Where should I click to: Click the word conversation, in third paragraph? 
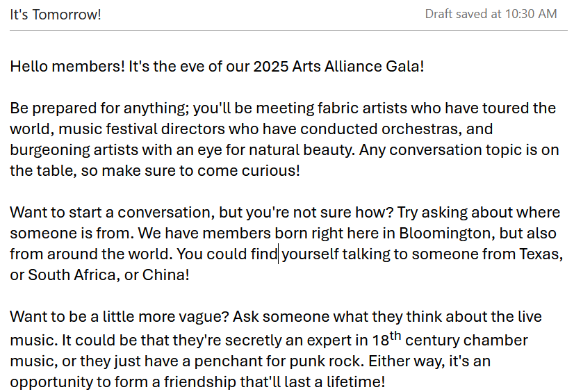166,213
